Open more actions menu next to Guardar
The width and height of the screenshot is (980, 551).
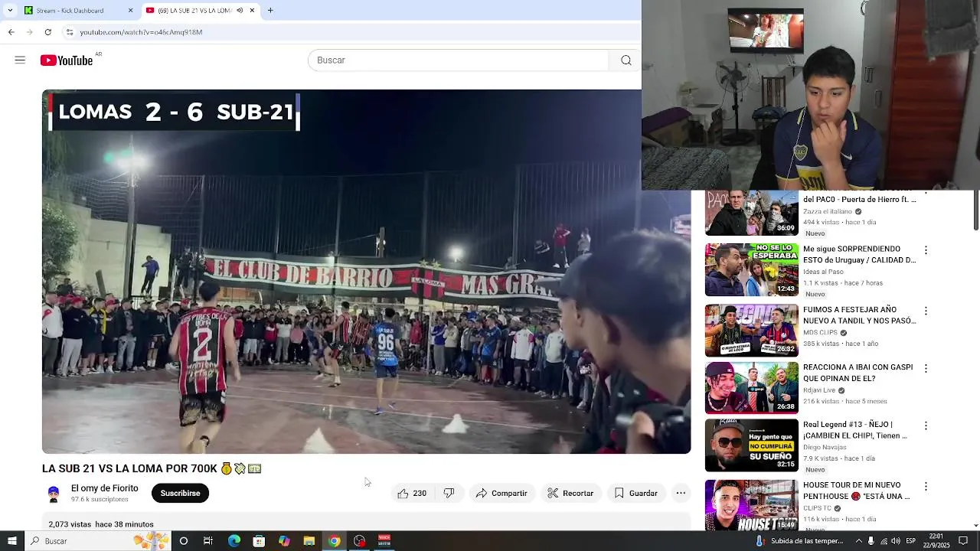tap(681, 494)
